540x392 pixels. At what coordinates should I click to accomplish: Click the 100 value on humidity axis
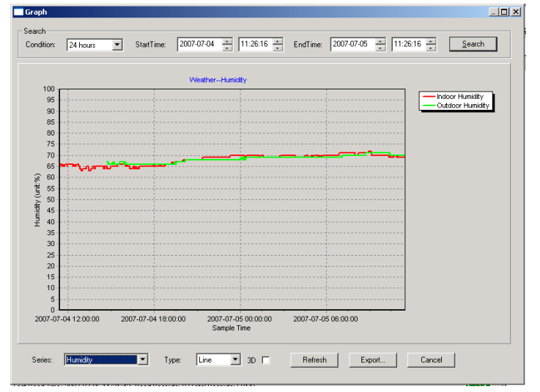coord(49,89)
